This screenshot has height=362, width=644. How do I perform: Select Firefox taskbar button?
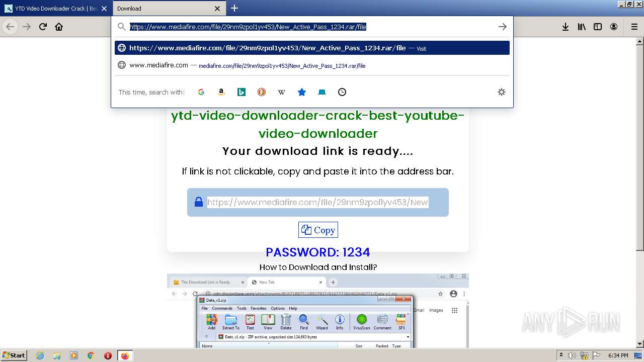coord(125,355)
